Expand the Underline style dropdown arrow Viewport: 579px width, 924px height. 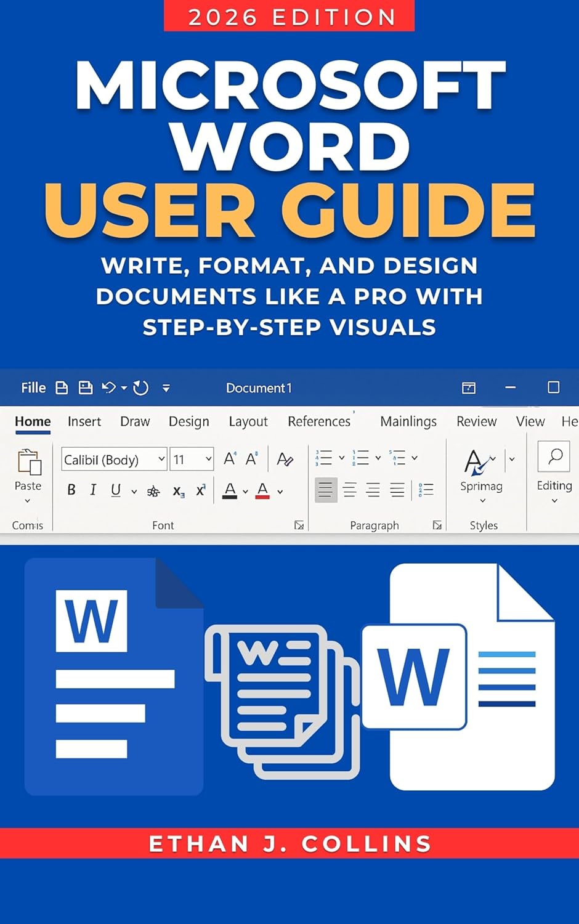point(134,491)
